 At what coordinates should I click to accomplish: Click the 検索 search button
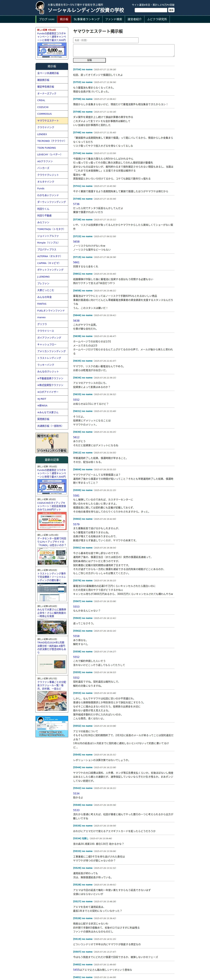pos(171,10)
